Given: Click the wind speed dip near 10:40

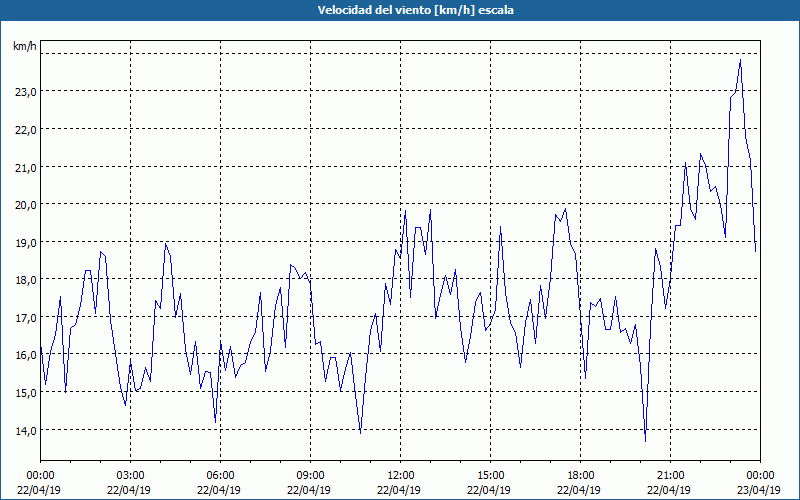Looking at the screenshot, I should click(x=360, y=433).
